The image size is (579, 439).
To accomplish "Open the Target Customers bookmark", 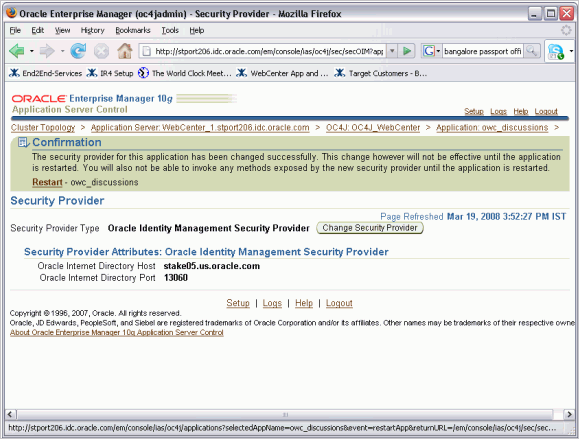I will point(380,73).
